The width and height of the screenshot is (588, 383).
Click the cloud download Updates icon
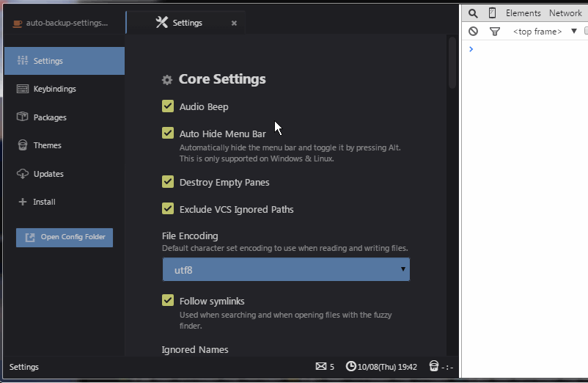[x=23, y=174]
